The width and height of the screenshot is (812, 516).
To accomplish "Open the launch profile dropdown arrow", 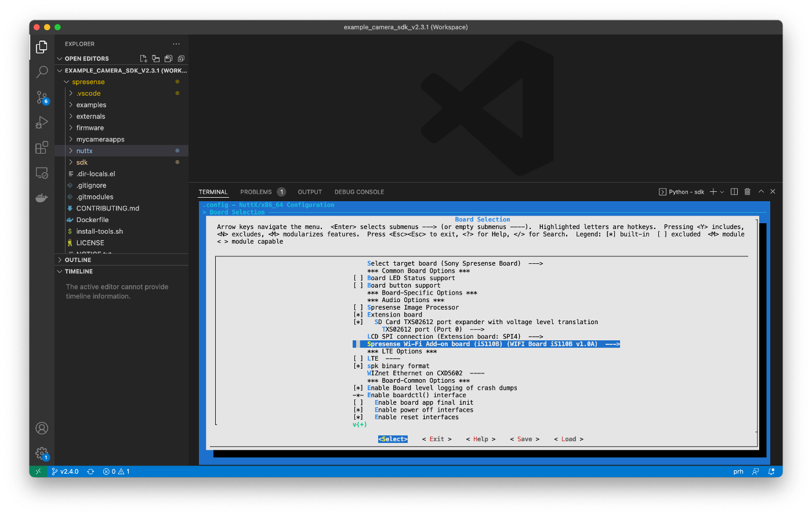I will pyautogui.click(x=722, y=192).
